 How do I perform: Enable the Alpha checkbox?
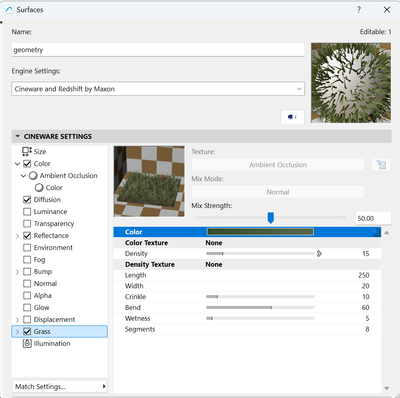tap(27, 296)
